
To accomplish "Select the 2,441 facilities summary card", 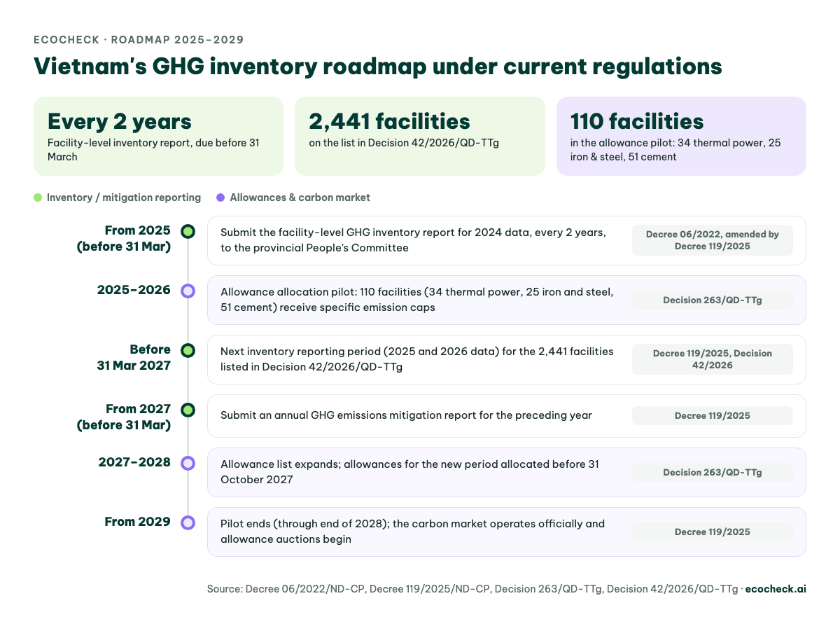I will 420,136.
